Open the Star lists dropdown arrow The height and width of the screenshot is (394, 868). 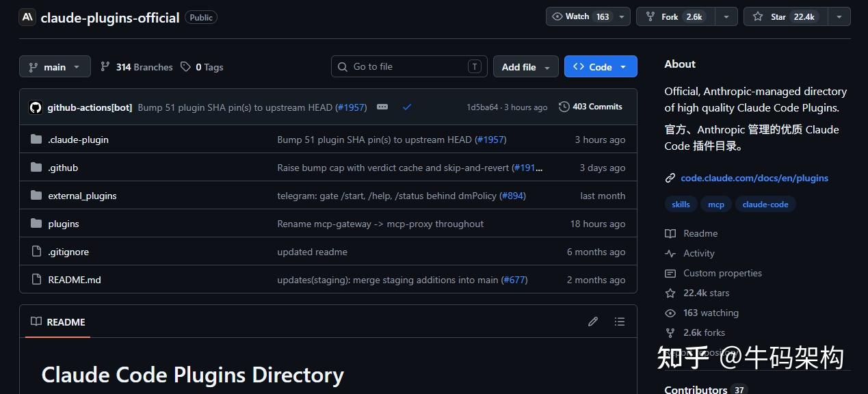click(x=839, y=16)
